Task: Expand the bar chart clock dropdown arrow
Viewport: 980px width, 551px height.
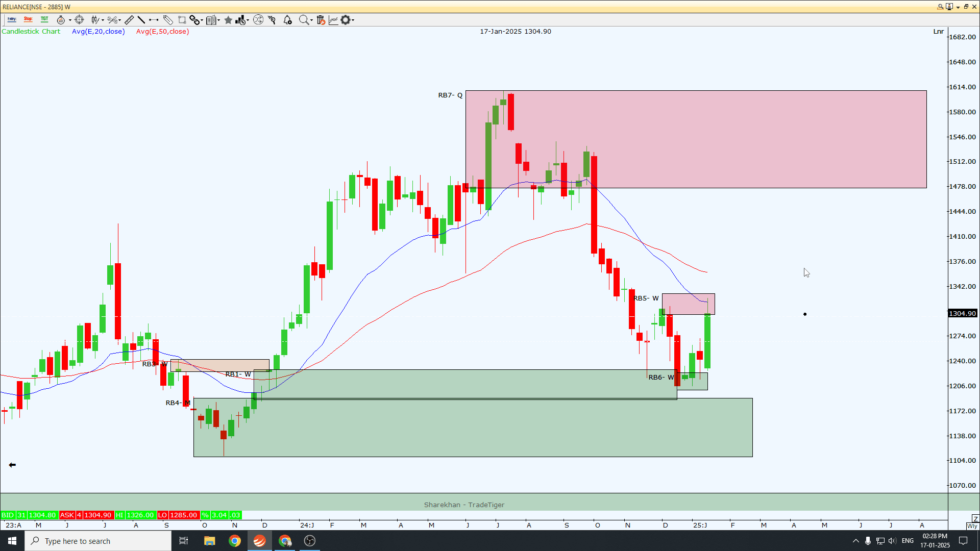Action: tap(248, 20)
